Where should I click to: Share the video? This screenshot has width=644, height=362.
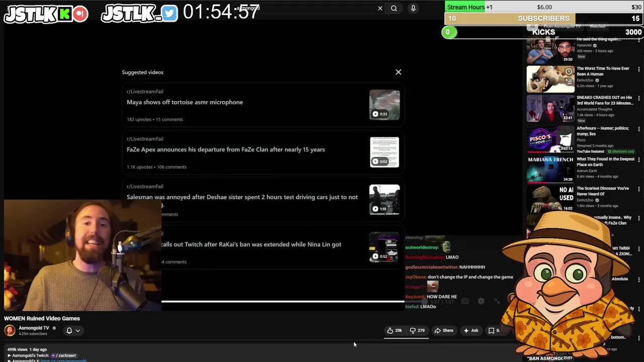tap(444, 330)
